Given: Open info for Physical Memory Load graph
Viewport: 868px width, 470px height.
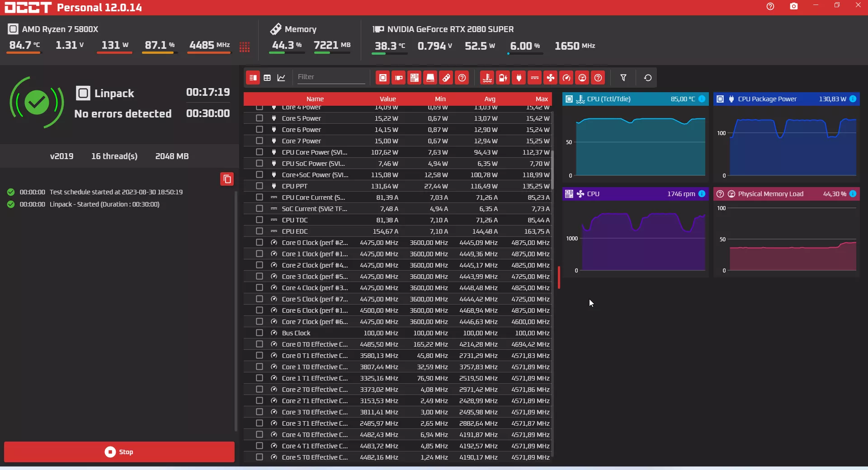Looking at the screenshot, I should click(853, 194).
